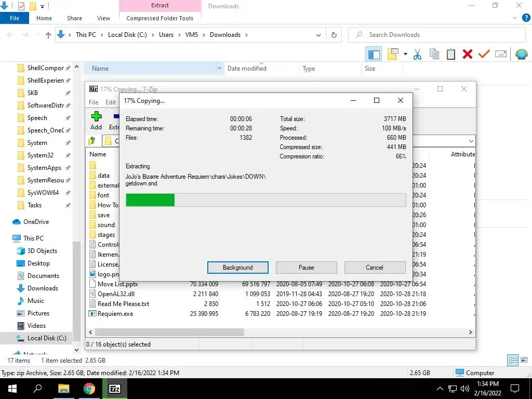This screenshot has width=532, height=399.
Task: Toggle the navigation pane toolbar icon
Action: [x=374, y=54]
